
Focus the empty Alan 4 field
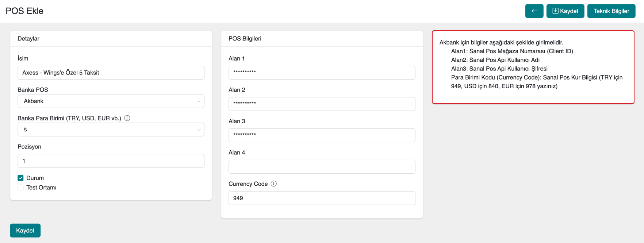coord(322,167)
